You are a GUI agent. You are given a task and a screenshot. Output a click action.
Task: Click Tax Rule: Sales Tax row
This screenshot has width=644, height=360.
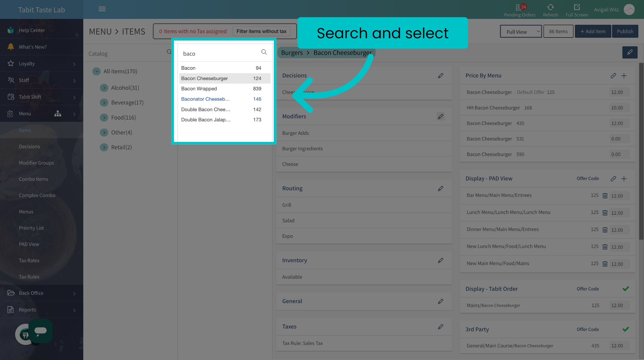(364, 343)
